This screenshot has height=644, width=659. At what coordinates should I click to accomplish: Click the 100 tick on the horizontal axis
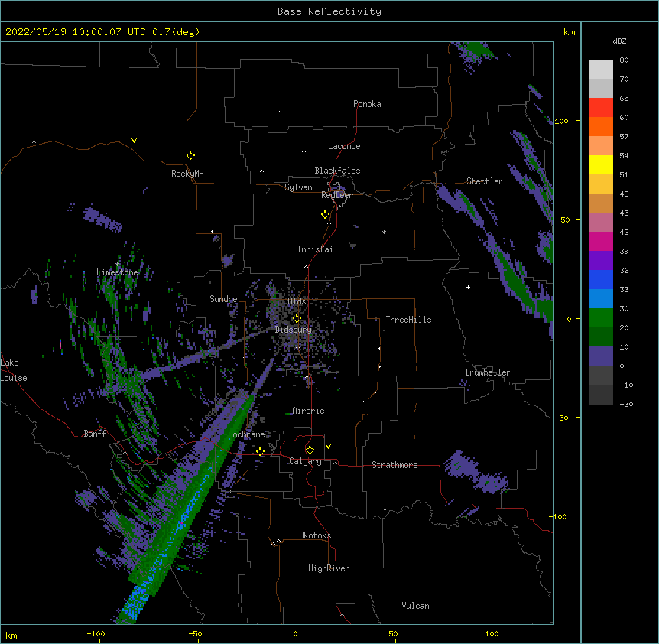click(492, 633)
